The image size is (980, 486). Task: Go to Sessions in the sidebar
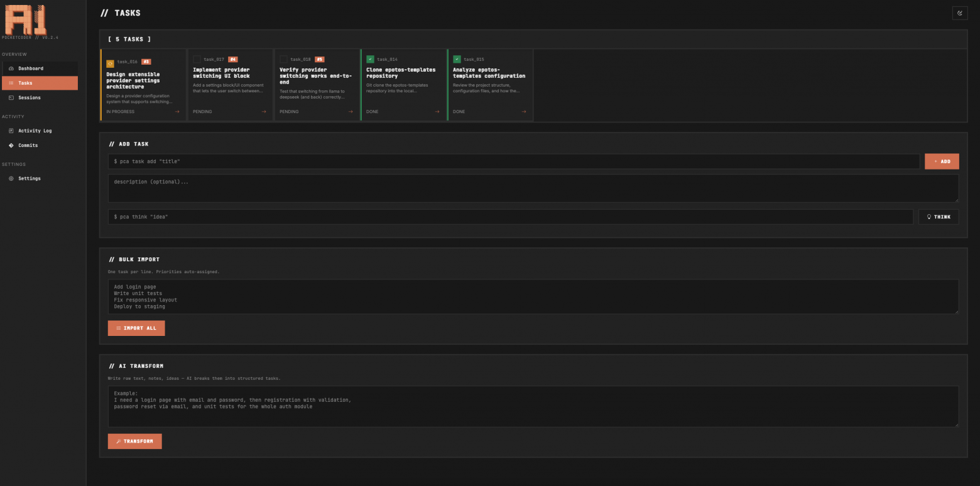29,98
